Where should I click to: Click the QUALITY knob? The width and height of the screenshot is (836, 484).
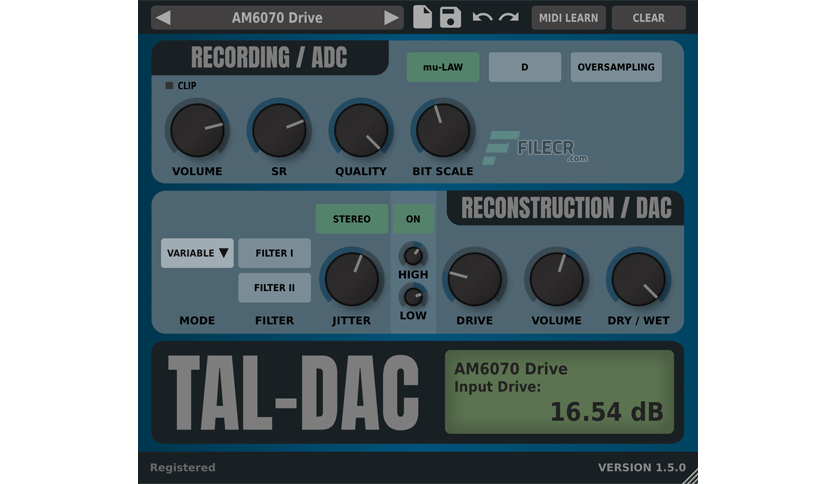point(361,131)
